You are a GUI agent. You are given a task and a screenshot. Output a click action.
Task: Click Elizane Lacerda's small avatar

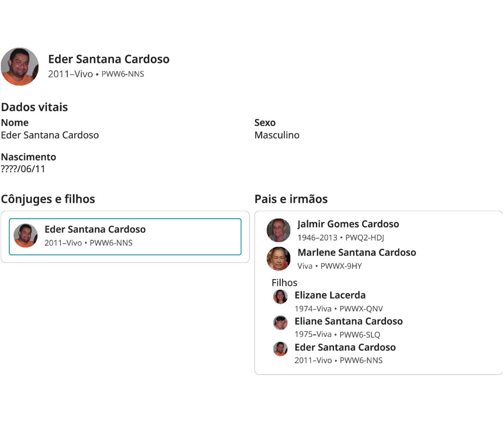(x=280, y=297)
